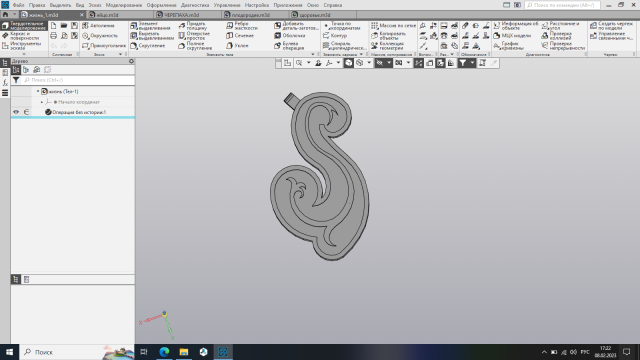Open the Моделирование menu
This screenshot has width=640, height=360.
(124, 5)
